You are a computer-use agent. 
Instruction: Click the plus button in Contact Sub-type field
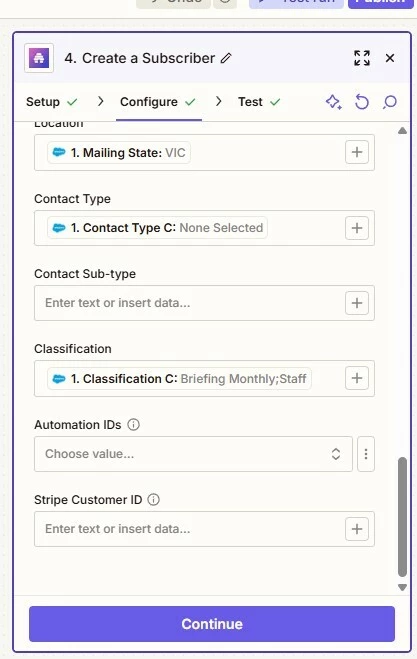[357, 303]
